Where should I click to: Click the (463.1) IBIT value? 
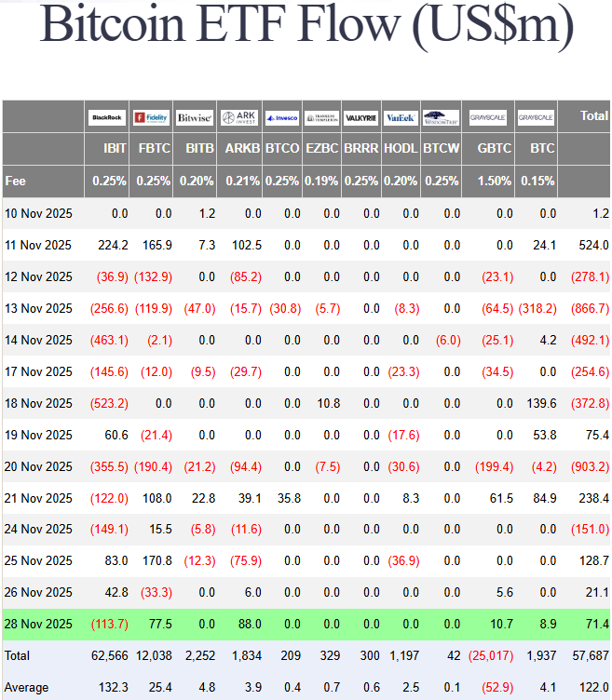[109, 340]
